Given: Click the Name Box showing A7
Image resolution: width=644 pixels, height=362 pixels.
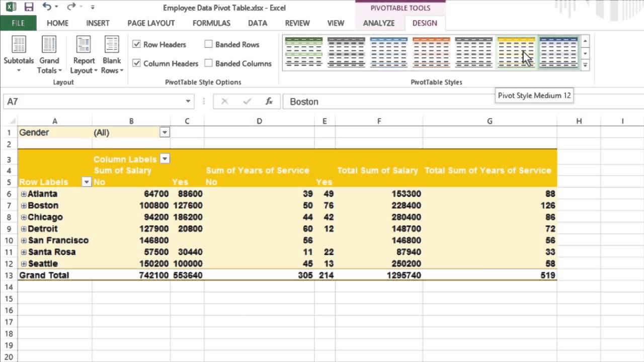Looking at the screenshot, I should [x=93, y=102].
